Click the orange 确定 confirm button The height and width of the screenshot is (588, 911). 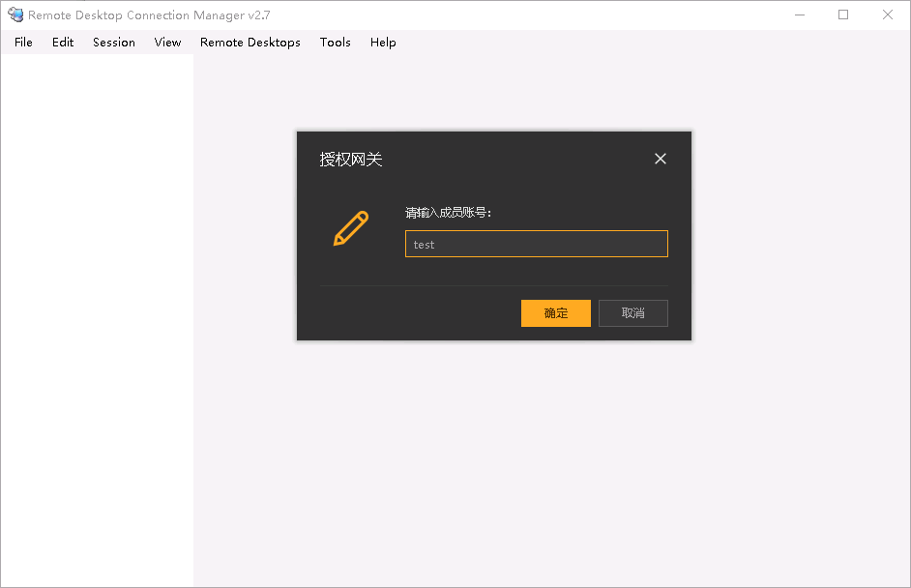pos(555,313)
